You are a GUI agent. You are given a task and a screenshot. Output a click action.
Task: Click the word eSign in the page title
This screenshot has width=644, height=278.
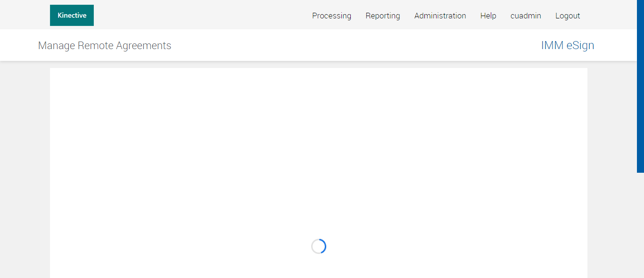[580, 45]
